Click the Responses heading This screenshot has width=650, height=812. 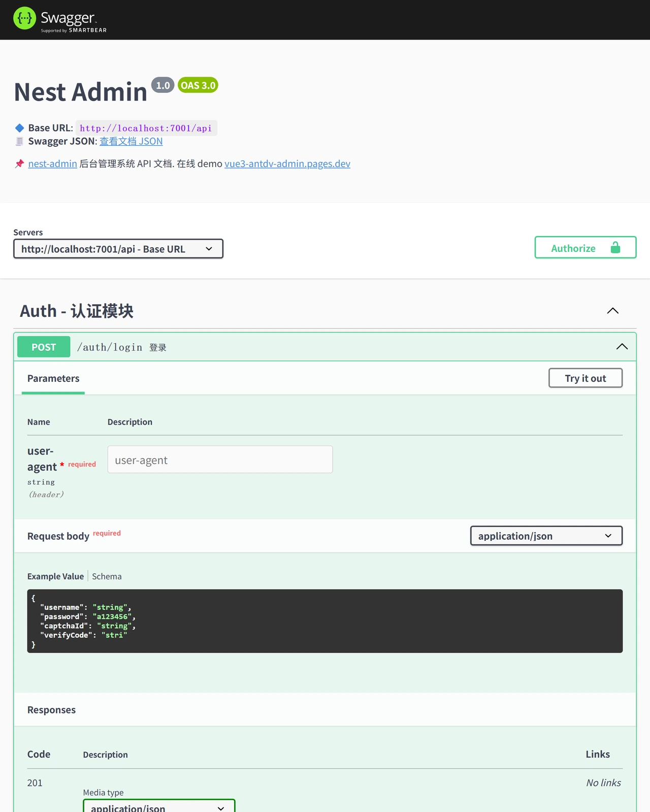51,710
